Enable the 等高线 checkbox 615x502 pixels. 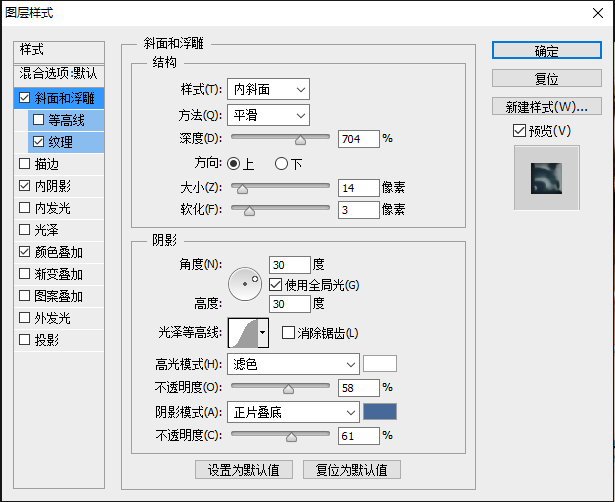(38, 120)
